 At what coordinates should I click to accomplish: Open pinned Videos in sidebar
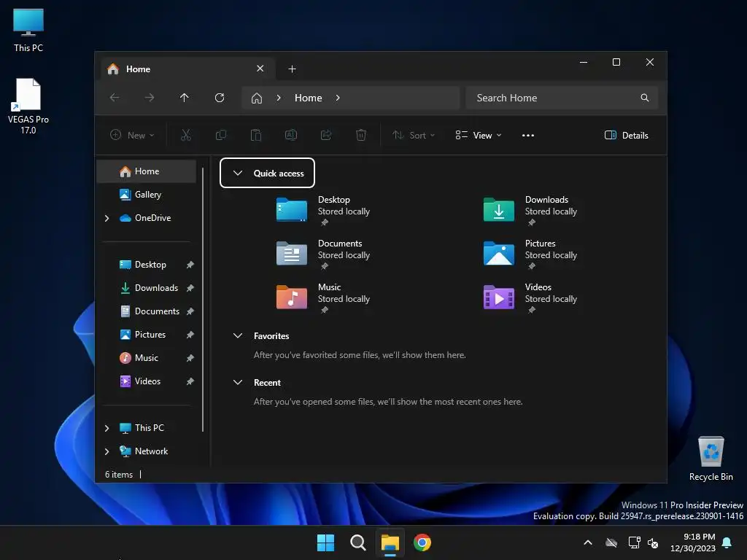coord(146,381)
